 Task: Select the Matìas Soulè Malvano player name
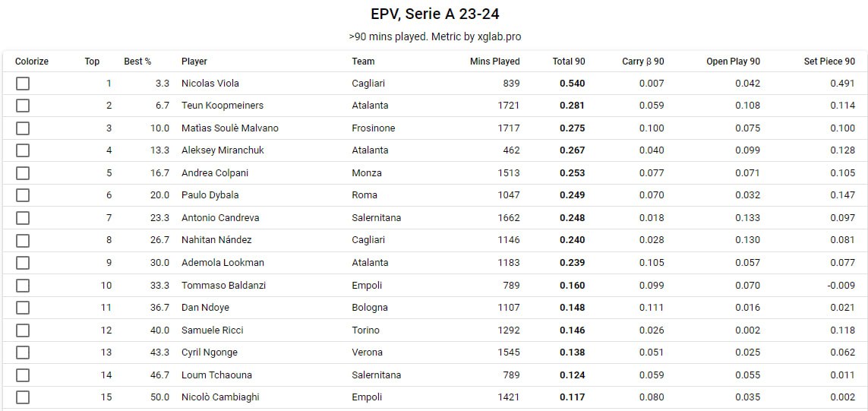[229, 128]
